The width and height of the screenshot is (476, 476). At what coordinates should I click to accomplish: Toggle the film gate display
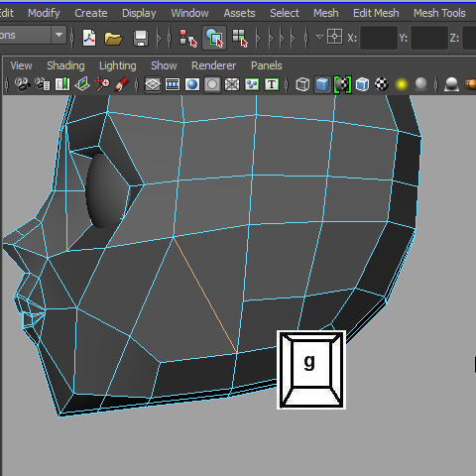[173, 84]
